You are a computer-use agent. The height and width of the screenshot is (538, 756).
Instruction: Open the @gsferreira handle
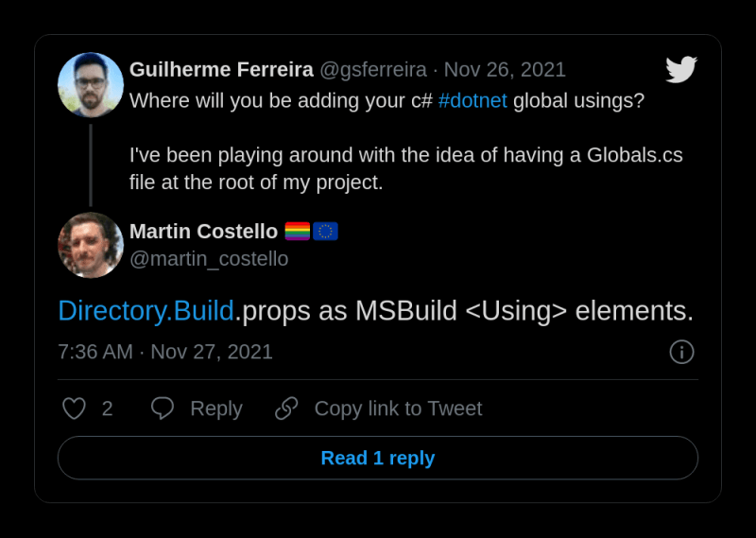point(373,70)
